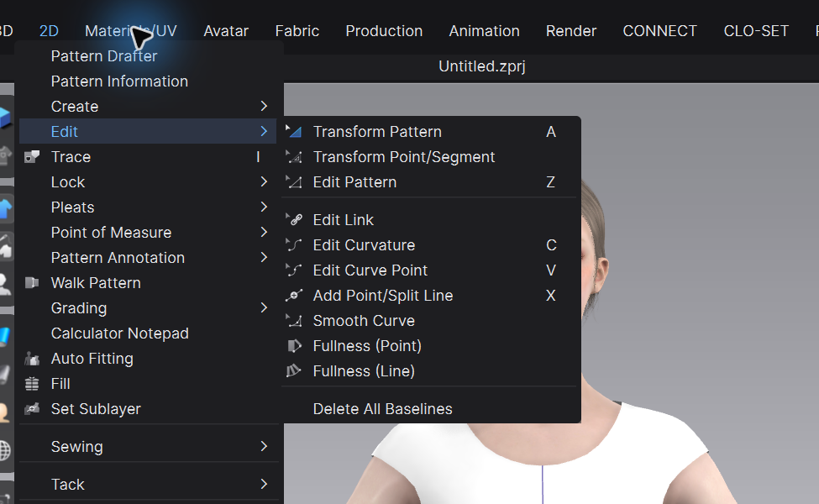The height and width of the screenshot is (504, 819).
Task: Click the Smooth Curve icon
Action: click(294, 320)
